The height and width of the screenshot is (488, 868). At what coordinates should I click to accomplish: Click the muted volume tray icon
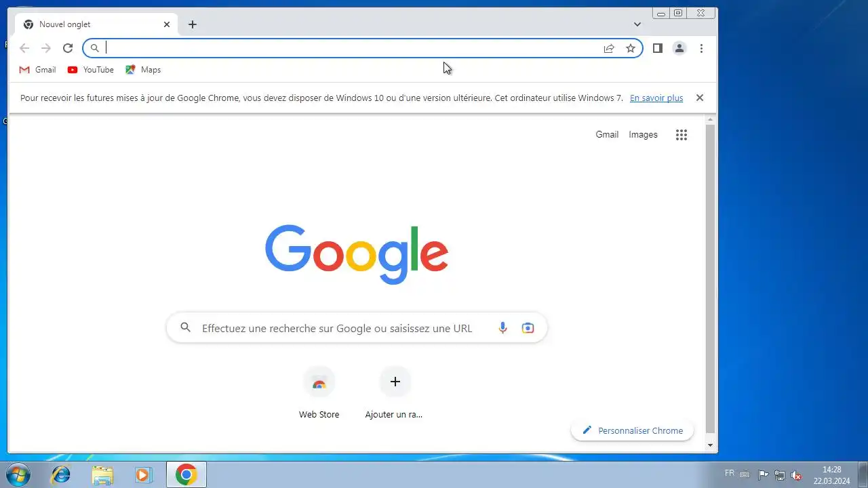click(797, 475)
